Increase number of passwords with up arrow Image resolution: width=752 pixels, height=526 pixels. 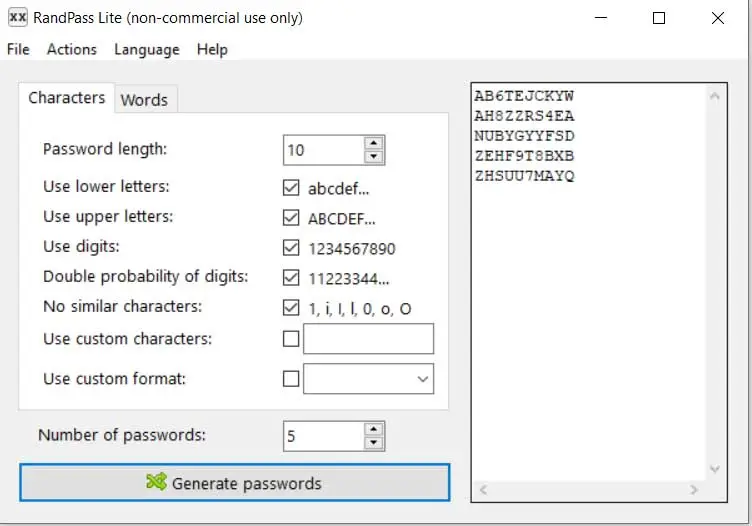click(x=374, y=430)
